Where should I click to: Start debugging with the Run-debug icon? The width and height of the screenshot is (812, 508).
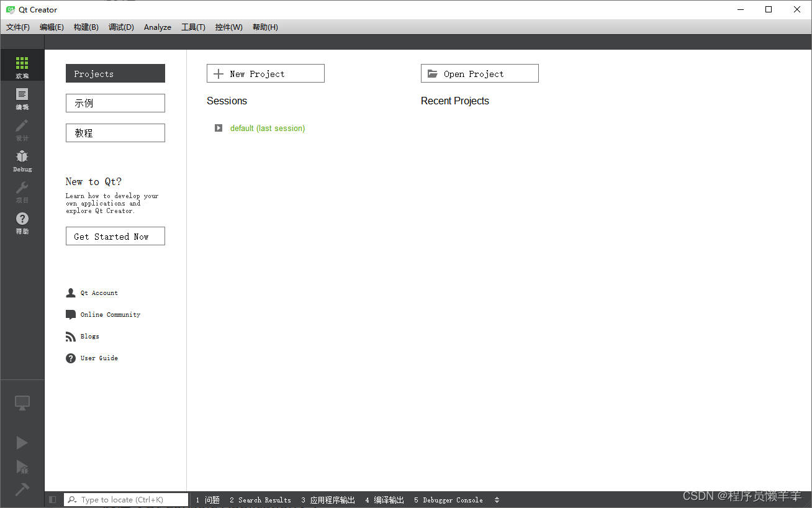22,466
